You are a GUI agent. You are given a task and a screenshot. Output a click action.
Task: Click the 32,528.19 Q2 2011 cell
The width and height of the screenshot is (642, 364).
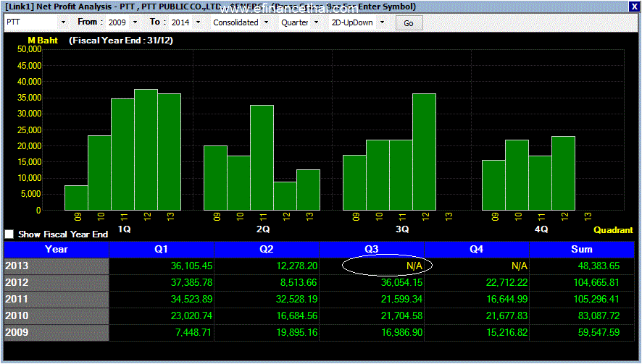(267, 300)
